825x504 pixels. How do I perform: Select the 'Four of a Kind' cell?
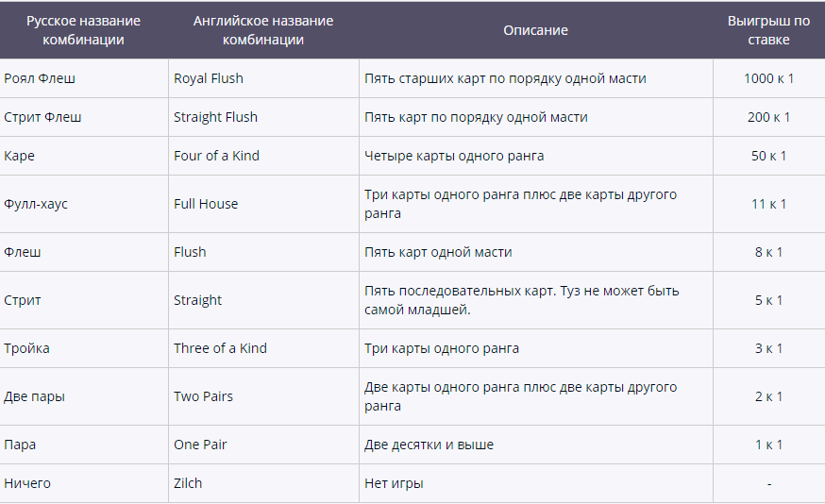pyautogui.click(x=216, y=156)
